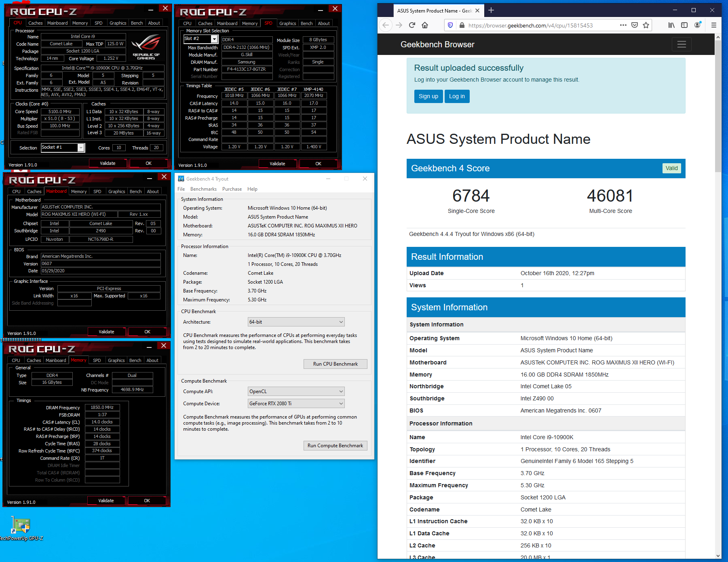Image resolution: width=728 pixels, height=562 pixels.
Task: Open Purchase menu in Geekbench
Action: (x=232, y=189)
